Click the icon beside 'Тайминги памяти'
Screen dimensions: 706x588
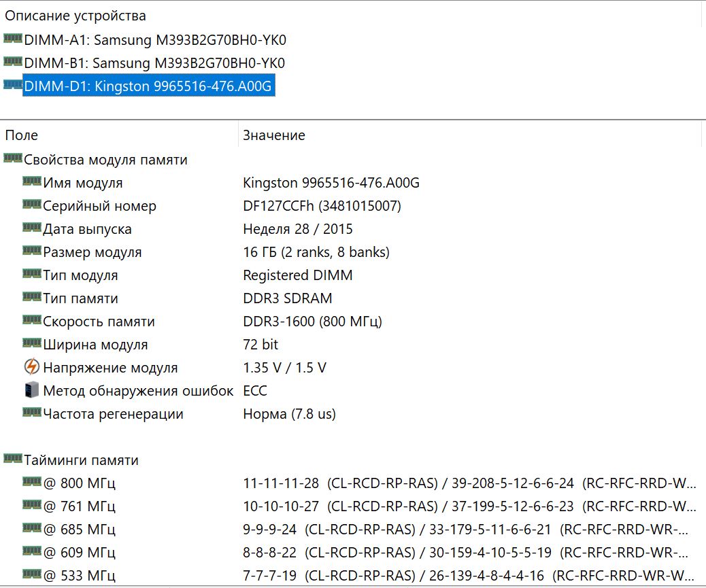[x=13, y=459]
